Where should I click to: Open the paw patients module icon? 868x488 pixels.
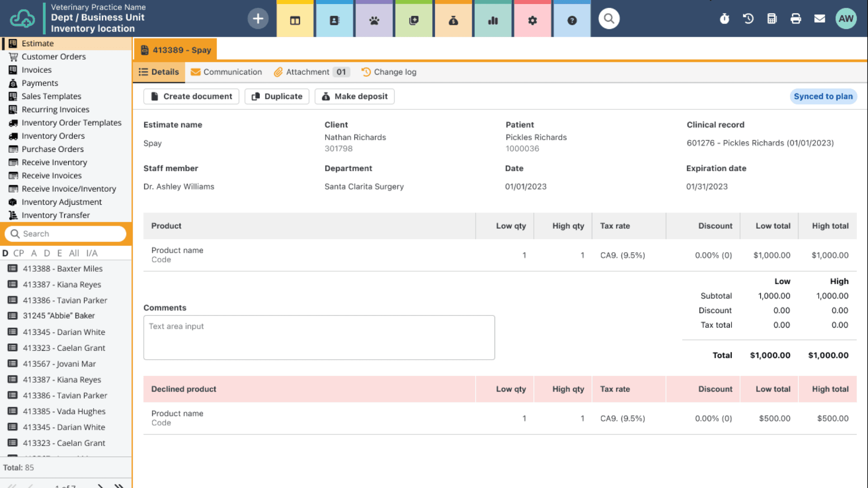click(x=374, y=20)
